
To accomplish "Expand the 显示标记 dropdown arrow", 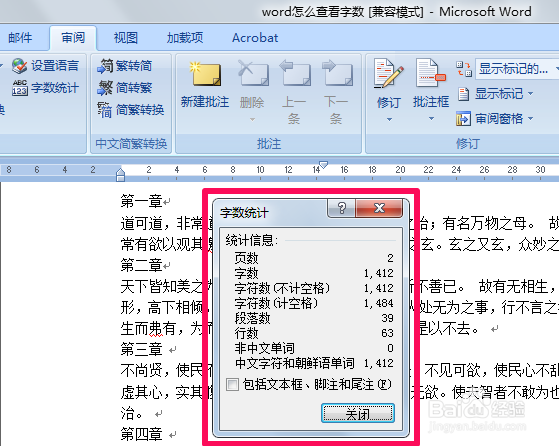I will tap(530, 94).
